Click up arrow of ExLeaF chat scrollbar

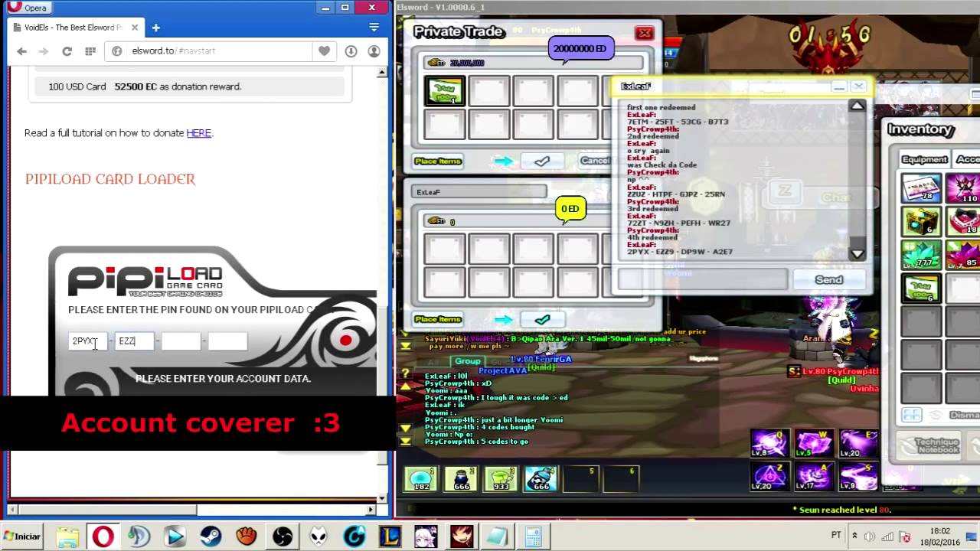click(857, 106)
